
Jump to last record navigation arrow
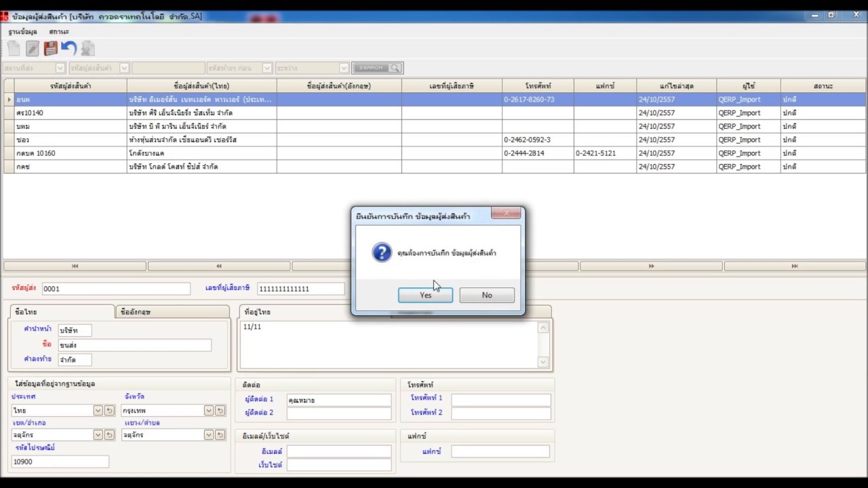(795, 266)
